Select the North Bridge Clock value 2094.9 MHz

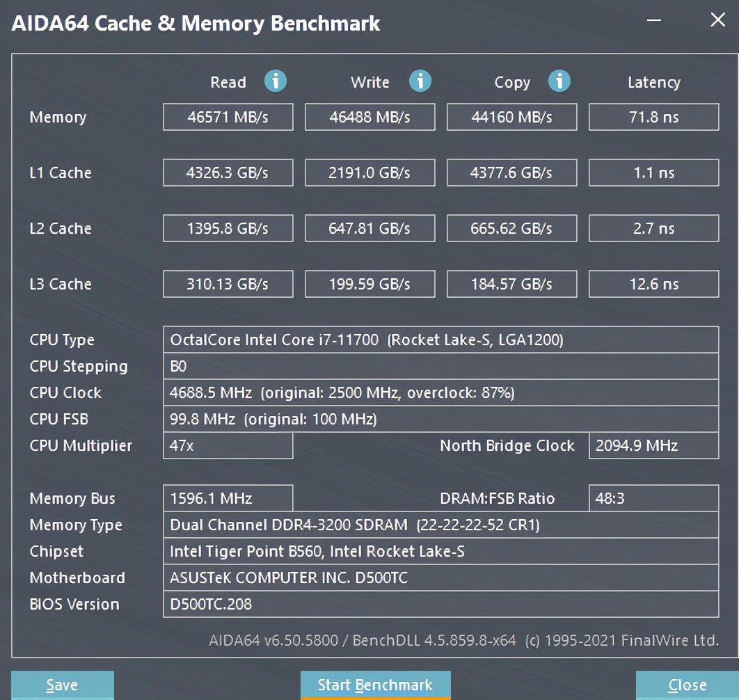pos(653,446)
